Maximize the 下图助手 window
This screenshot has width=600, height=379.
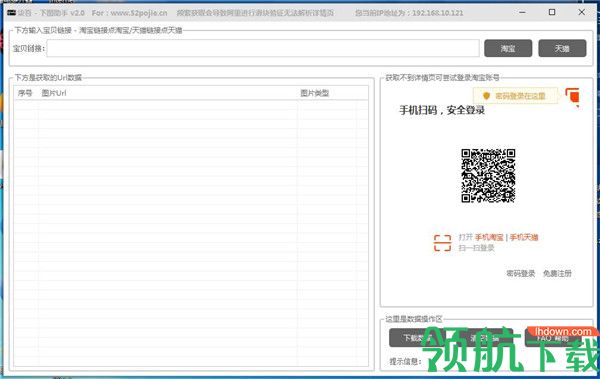(552, 12)
